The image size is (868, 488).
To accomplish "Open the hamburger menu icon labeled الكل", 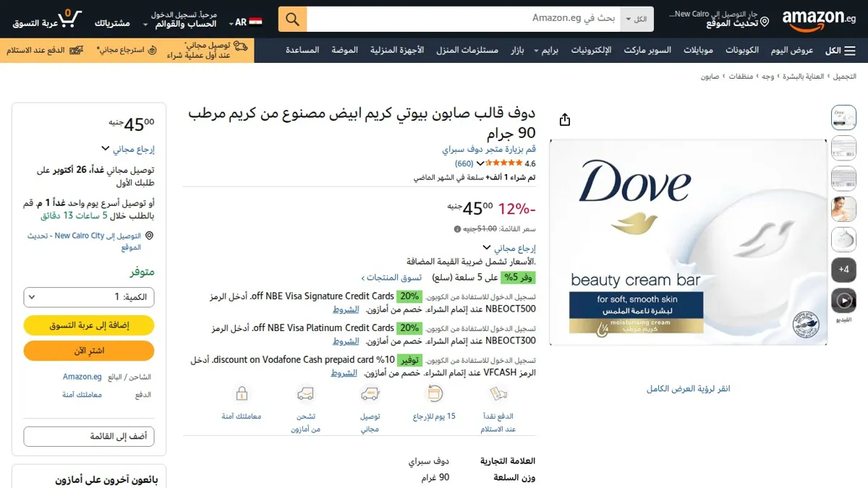I will (x=841, y=51).
